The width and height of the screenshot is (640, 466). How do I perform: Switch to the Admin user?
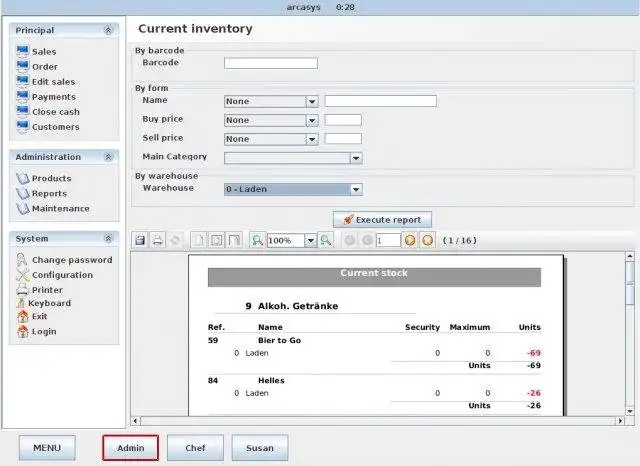[x=131, y=448]
